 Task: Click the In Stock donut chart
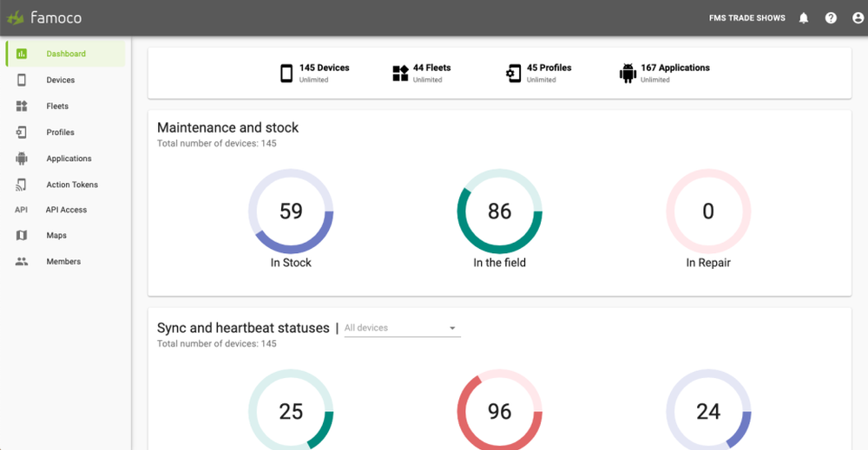click(291, 212)
